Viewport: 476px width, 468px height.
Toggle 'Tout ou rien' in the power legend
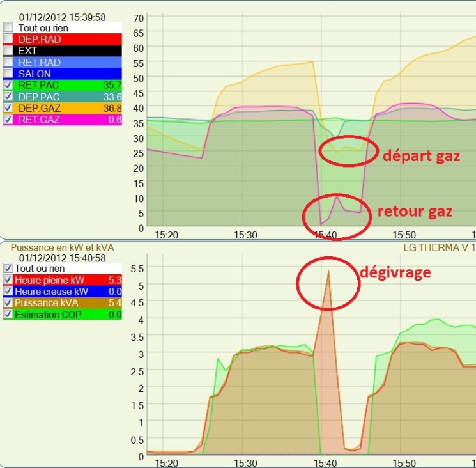8,269
